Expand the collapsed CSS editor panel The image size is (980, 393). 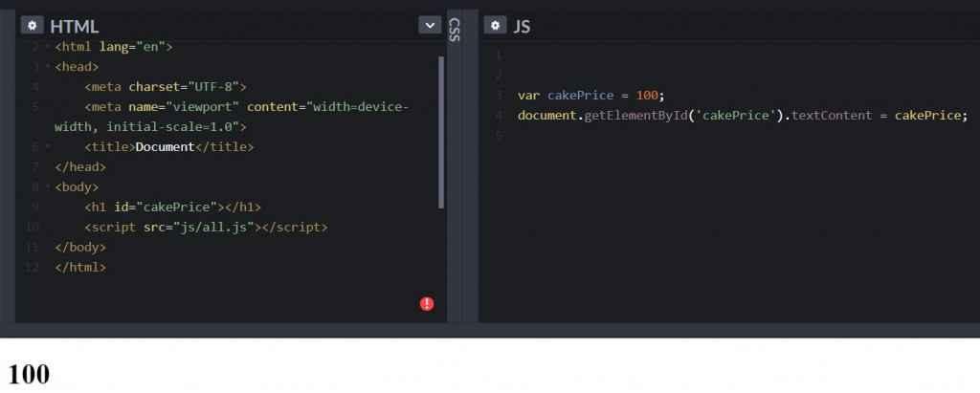click(455, 29)
